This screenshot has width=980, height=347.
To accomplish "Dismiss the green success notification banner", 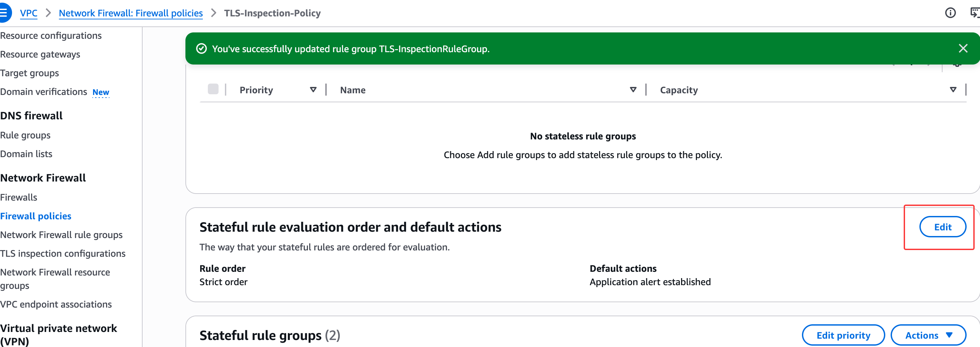I will (x=963, y=48).
